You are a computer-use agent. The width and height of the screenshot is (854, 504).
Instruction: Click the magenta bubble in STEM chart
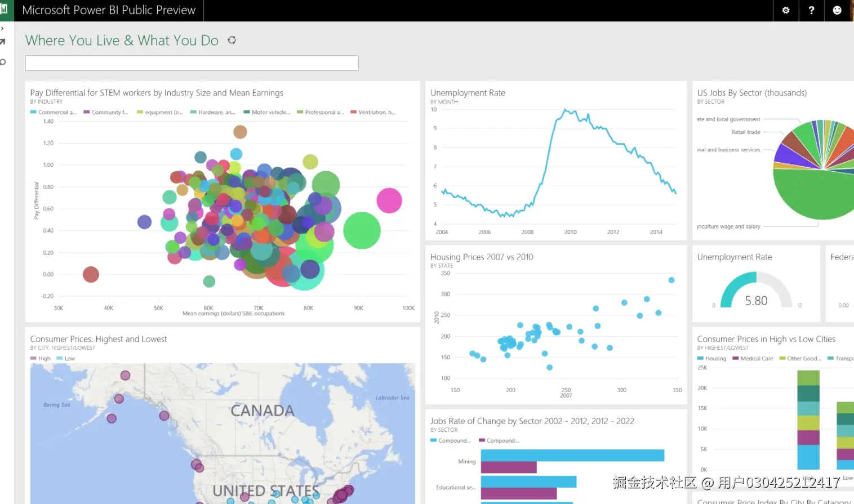click(389, 200)
